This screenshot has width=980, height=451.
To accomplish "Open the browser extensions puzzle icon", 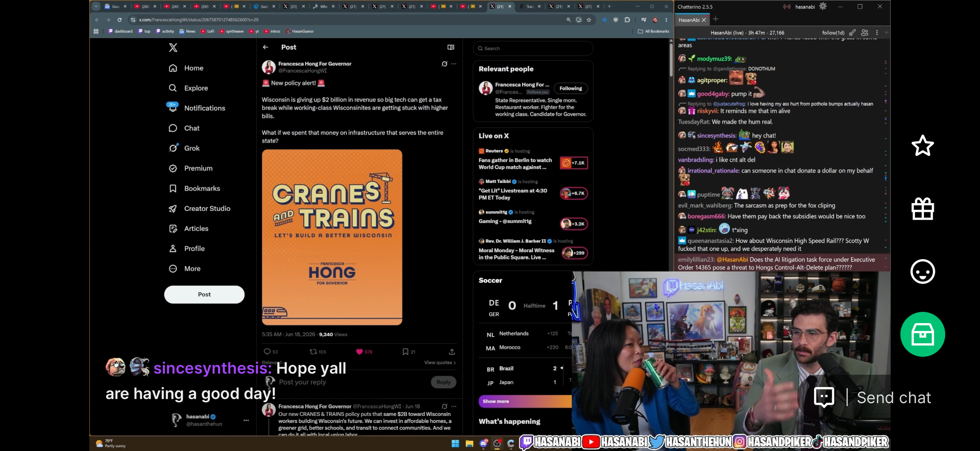I will (x=627, y=20).
